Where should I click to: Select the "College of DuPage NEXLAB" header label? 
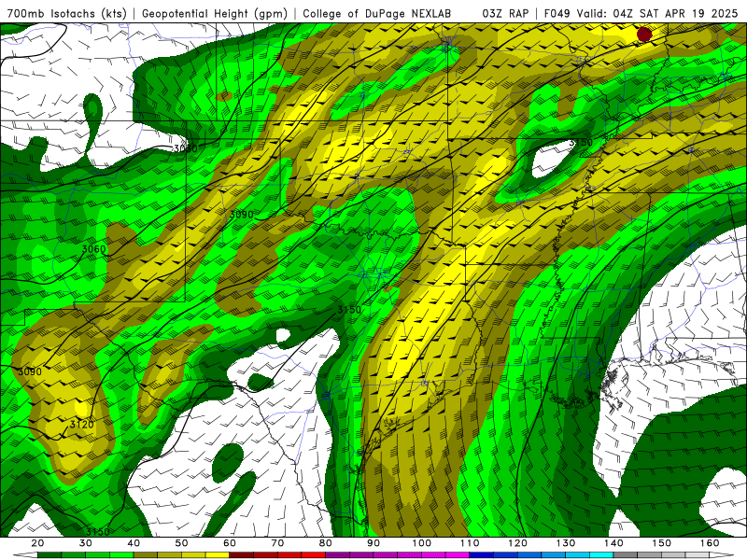377,13
